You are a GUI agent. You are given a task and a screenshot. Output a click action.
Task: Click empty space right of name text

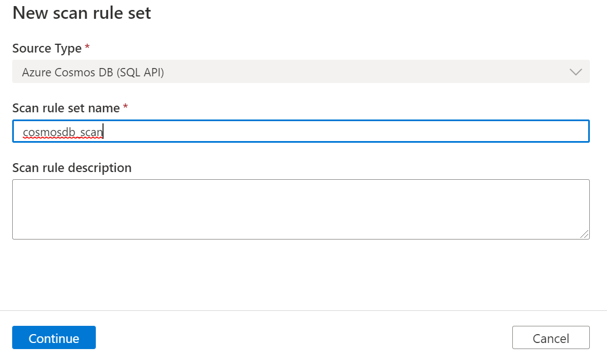tap(343, 132)
